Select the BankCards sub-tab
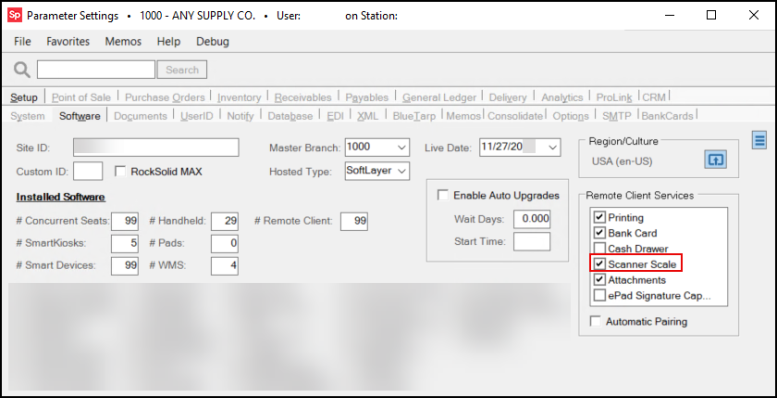The image size is (777, 398). 667,116
